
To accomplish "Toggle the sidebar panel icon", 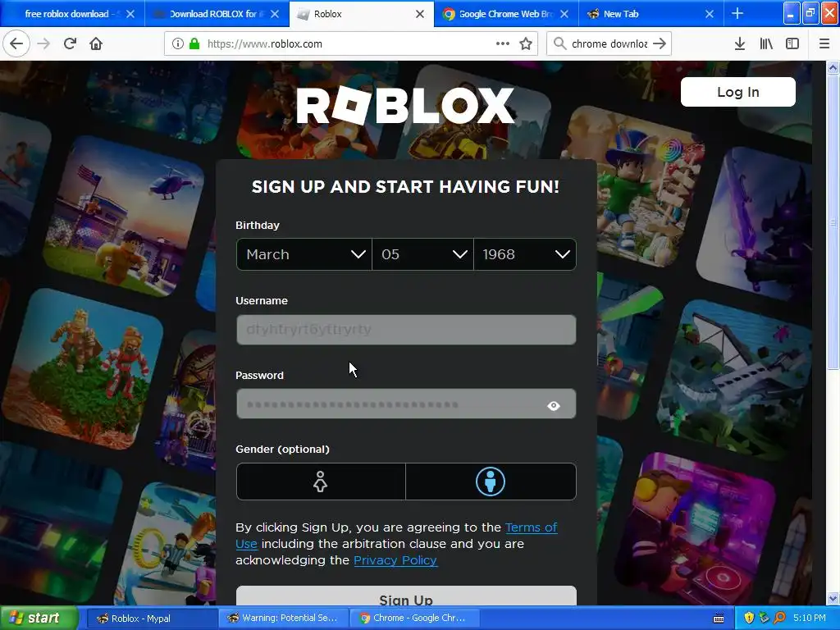I will (x=792, y=43).
